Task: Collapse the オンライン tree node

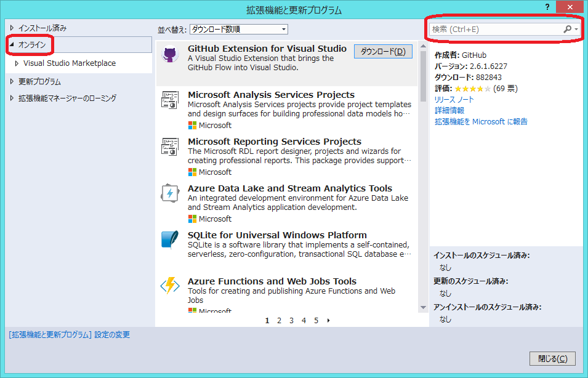Action: (12, 44)
